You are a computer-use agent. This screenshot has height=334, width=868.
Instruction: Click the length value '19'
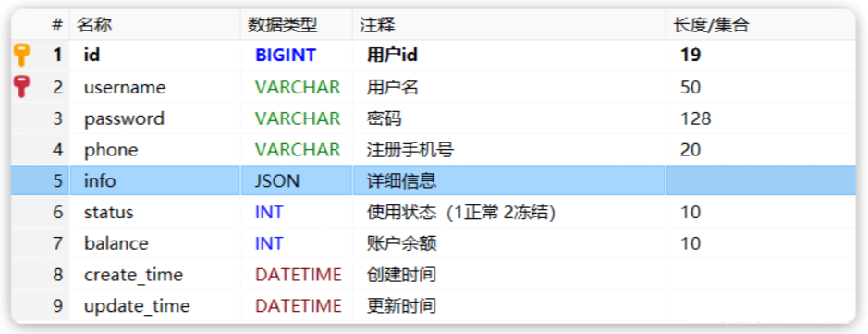(x=691, y=55)
